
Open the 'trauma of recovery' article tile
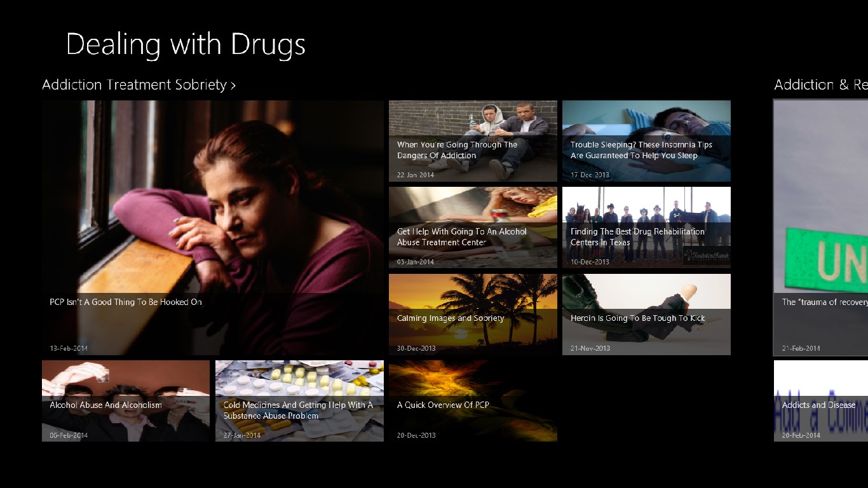click(x=820, y=227)
